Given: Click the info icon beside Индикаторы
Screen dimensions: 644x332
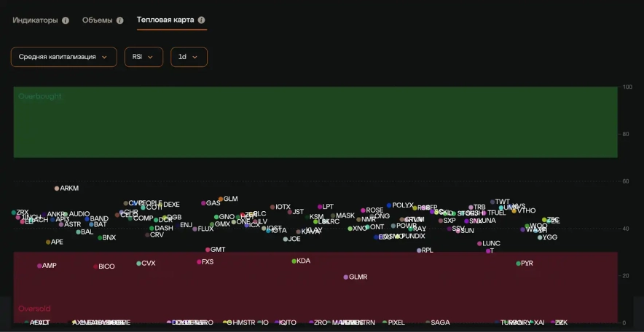Looking at the screenshot, I should pyautogui.click(x=66, y=20).
